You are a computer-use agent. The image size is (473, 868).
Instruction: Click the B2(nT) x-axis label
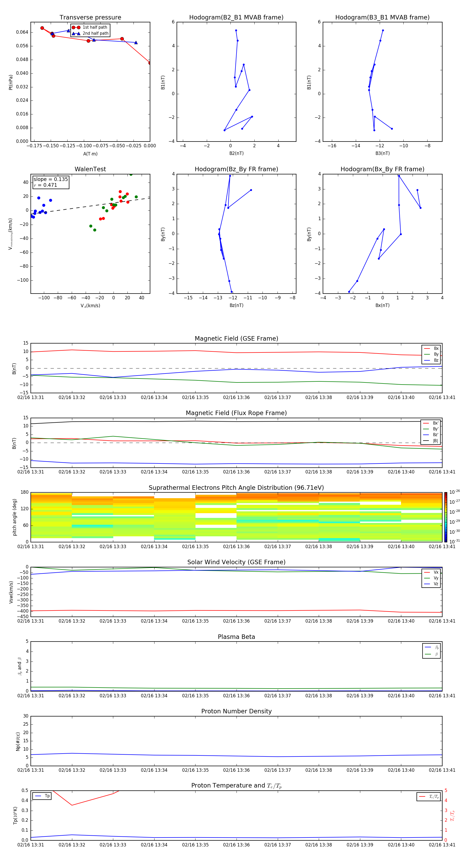point(236,153)
